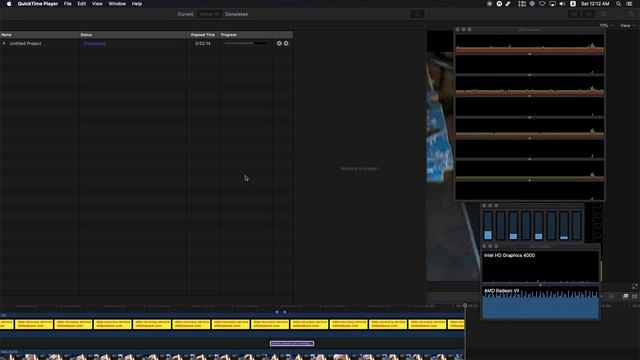Viewport: 640px width, 360px height.
Task: Click the elapsed time value 0:52:14
Action: click(x=203, y=43)
